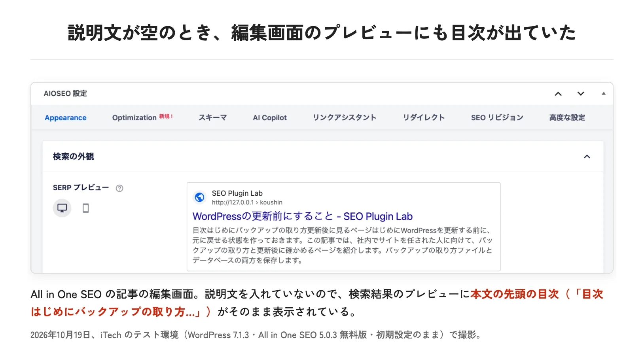Image resolution: width=644 pixels, height=363 pixels.
Task: Open the 高度な設定 tab
Action: click(567, 117)
